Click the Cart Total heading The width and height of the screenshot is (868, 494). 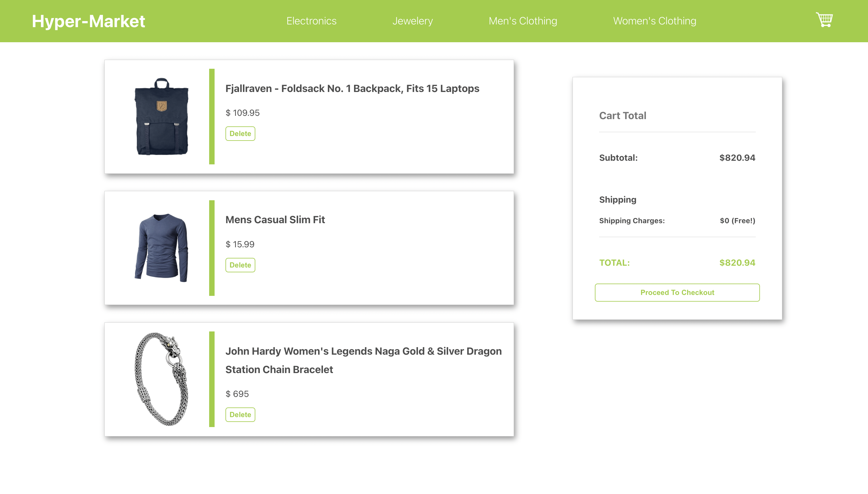pyautogui.click(x=623, y=115)
